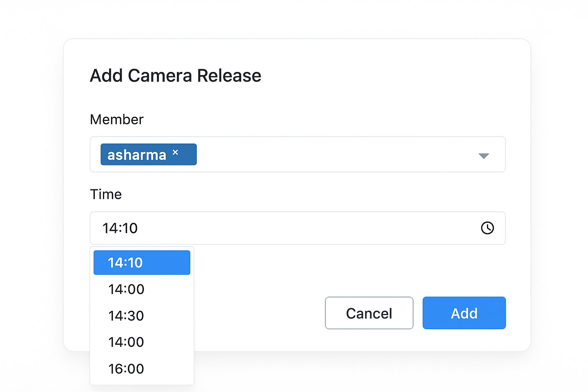Click the clock icon in Time field
The height and width of the screenshot is (392, 588).
[487, 228]
